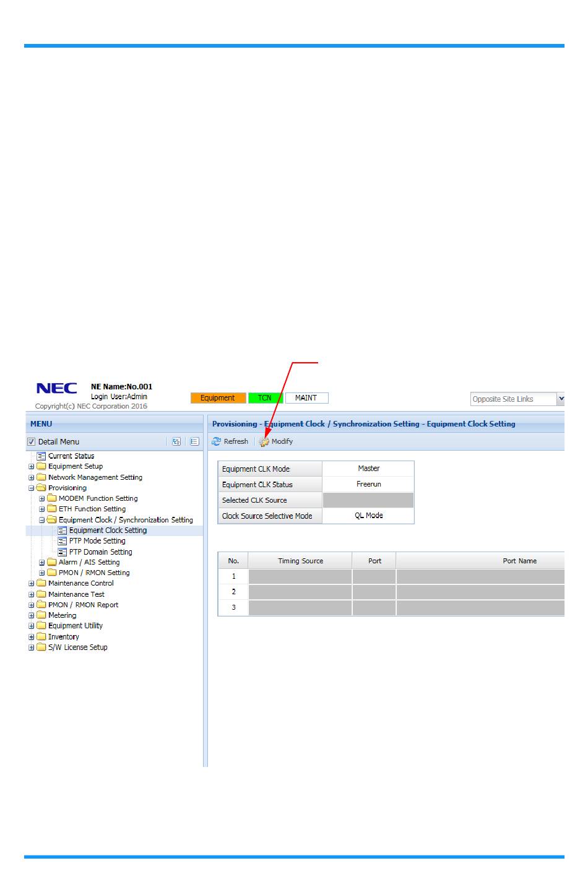Click the Opposite Site Links field
The image size is (588, 879).
[514, 399]
